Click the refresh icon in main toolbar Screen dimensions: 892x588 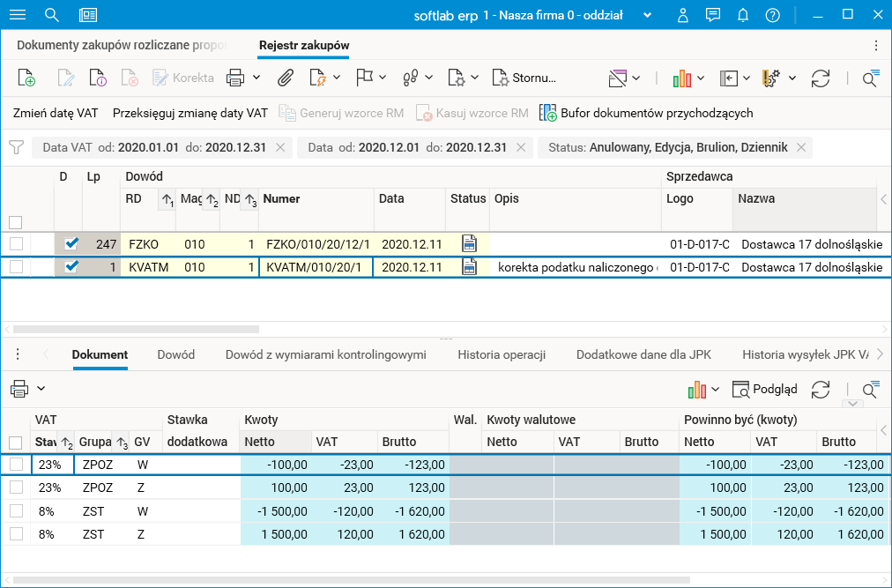coord(821,78)
